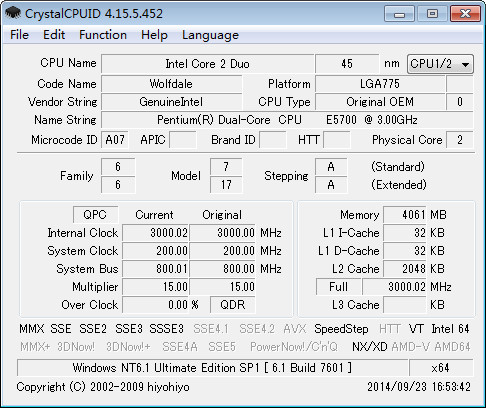
Task: Open the Edit menu
Action: pos(54,35)
